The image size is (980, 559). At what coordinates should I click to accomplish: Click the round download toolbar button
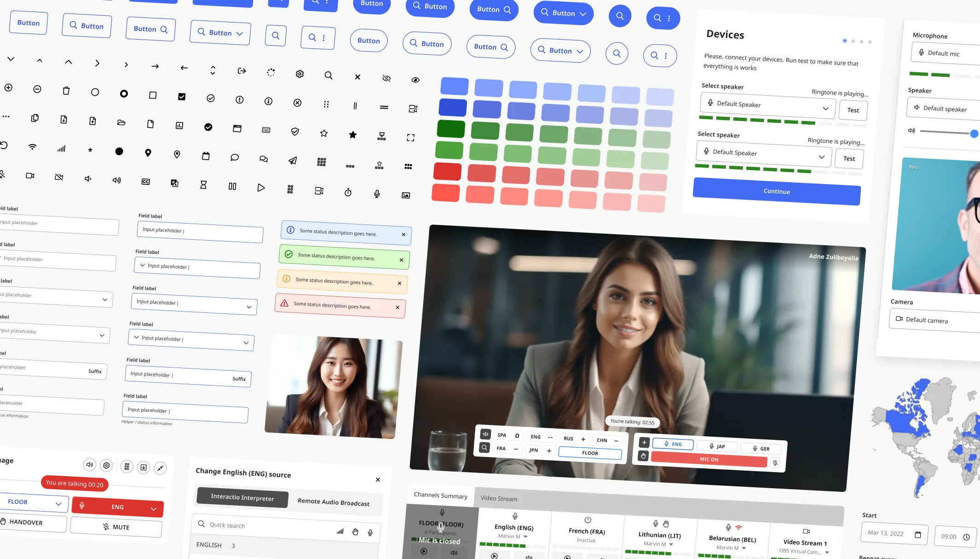click(144, 467)
